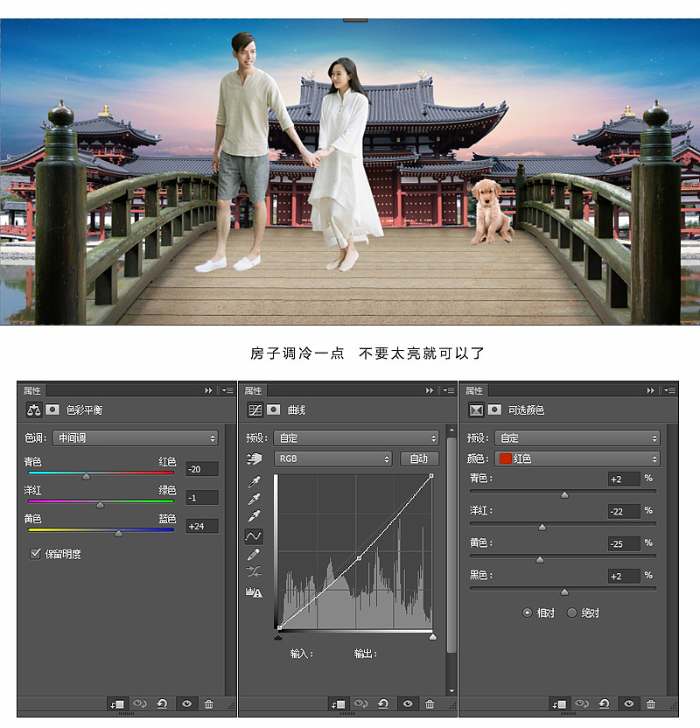Open the 颜色 红色 dropdown
This screenshot has width=700, height=728.
(x=577, y=458)
